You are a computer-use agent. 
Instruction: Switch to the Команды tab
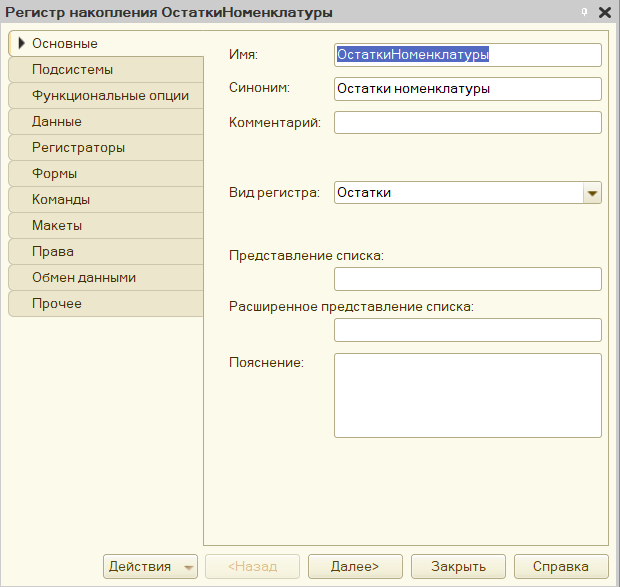106,200
